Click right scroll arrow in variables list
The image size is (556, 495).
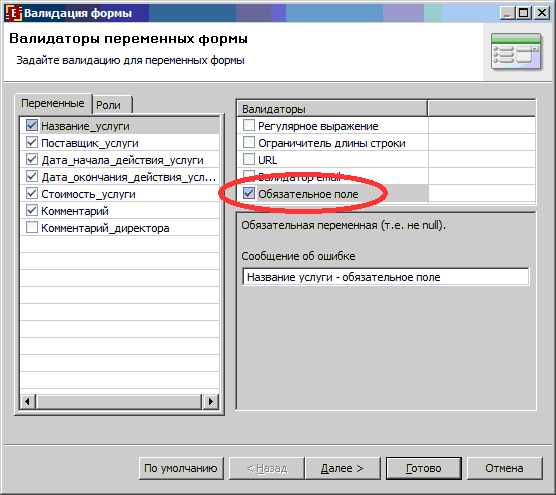tap(211, 401)
